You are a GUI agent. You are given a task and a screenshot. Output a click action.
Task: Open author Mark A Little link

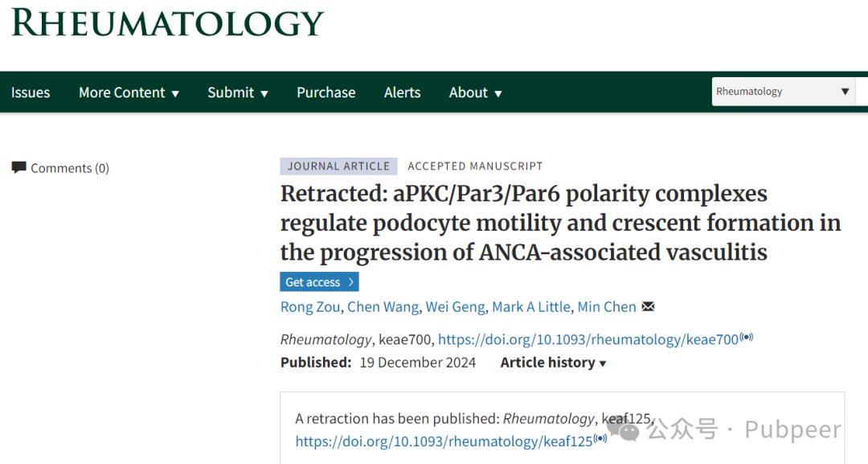(531, 306)
